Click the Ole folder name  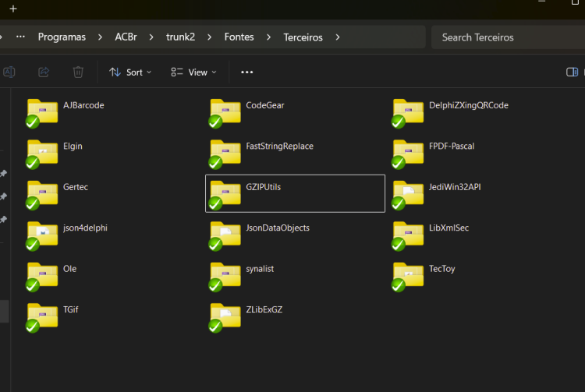click(x=69, y=269)
